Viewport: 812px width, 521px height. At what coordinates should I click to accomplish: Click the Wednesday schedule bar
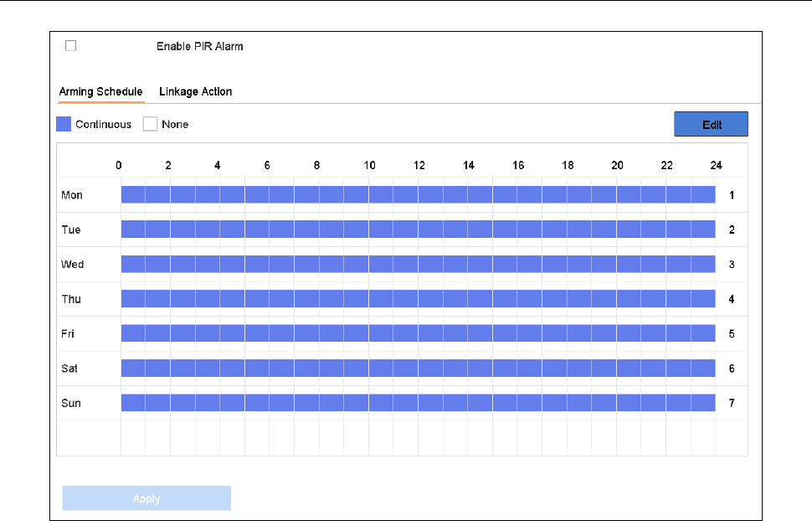coord(418,264)
